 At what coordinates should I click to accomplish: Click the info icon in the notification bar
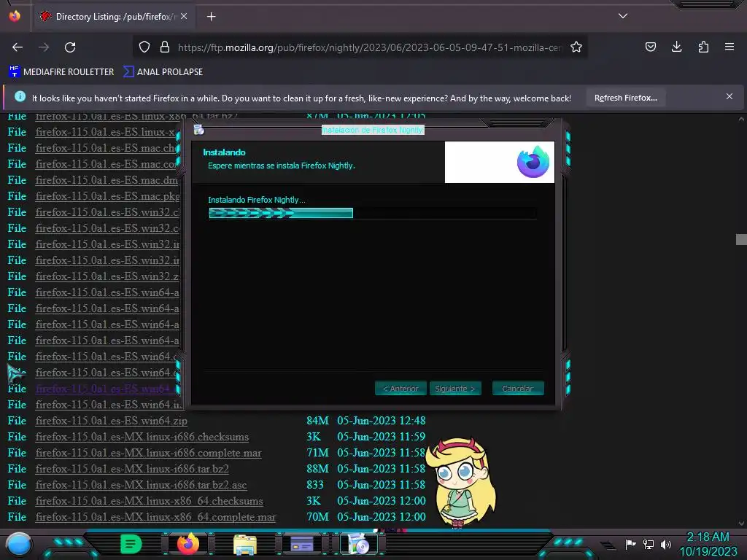tap(20, 97)
